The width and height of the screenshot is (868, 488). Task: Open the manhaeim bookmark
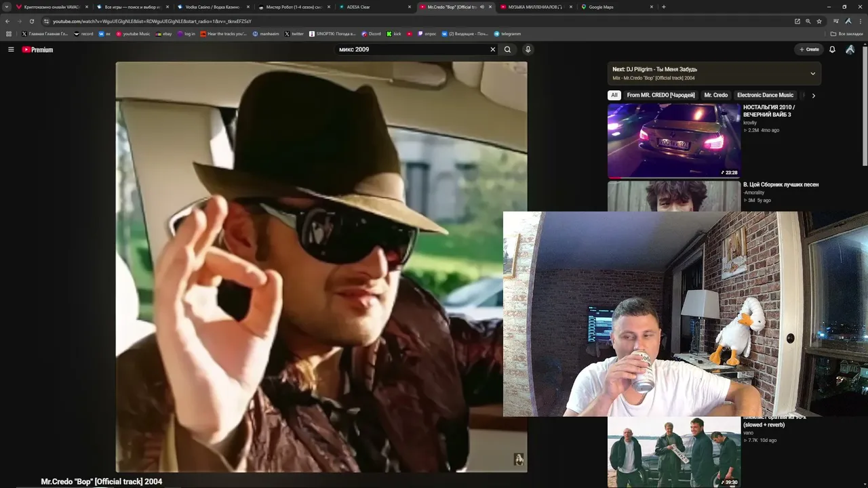[265, 34]
